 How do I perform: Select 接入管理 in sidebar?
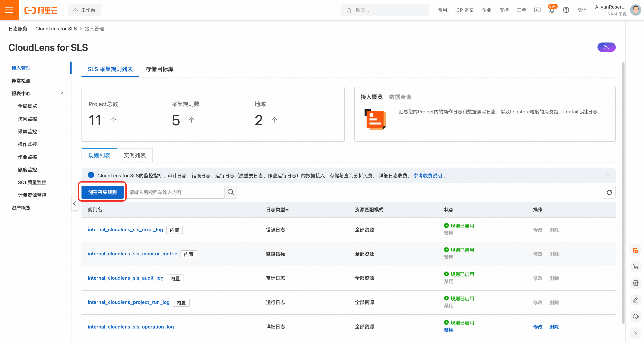[x=21, y=68]
